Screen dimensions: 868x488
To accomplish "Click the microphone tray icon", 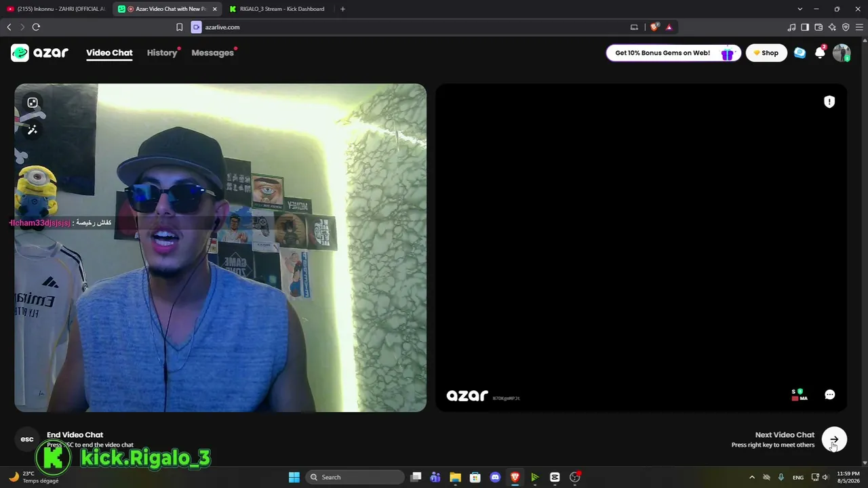I will [781, 477].
